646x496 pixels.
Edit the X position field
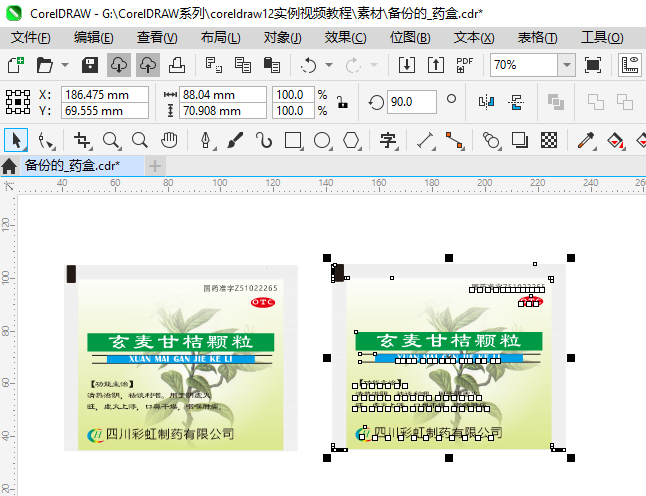pyautogui.click(x=105, y=95)
